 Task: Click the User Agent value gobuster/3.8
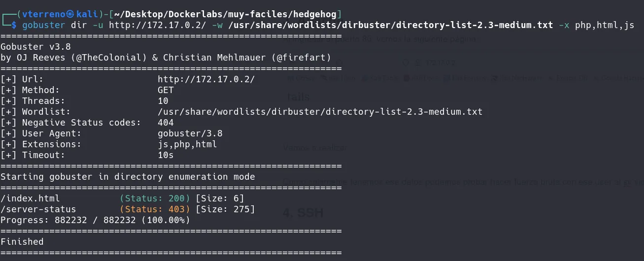pyautogui.click(x=190, y=133)
